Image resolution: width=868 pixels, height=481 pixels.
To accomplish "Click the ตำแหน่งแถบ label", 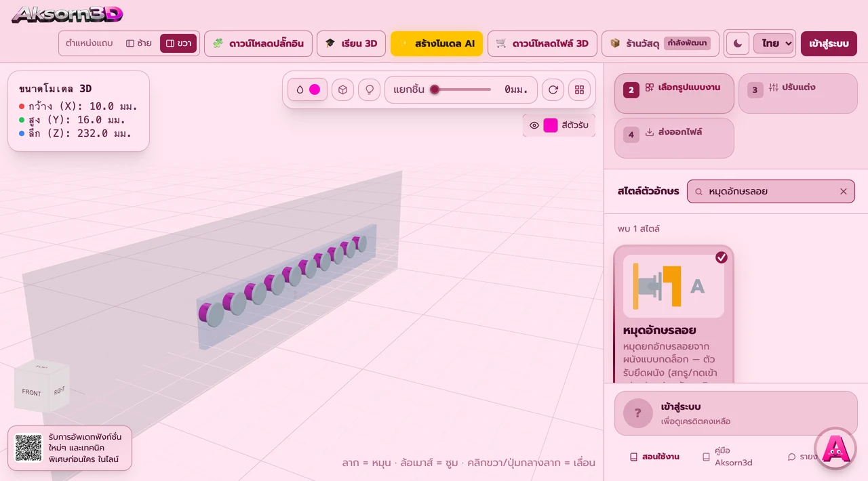I will (90, 43).
